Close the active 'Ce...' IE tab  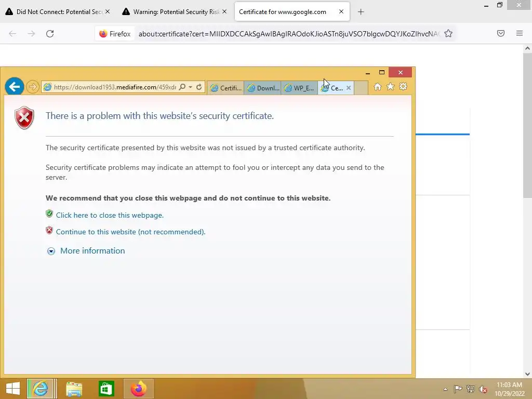pos(349,88)
